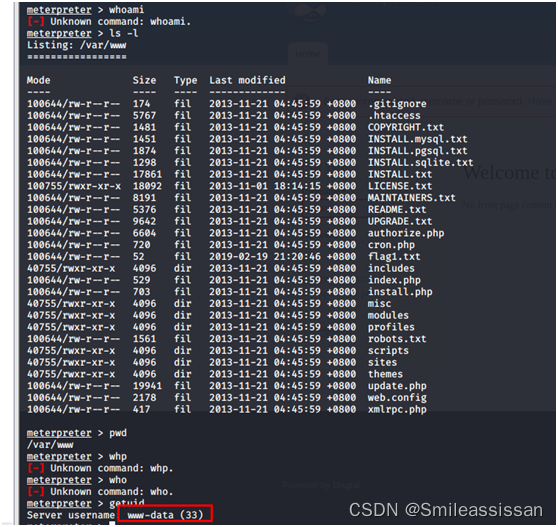Select the .gitignore file name
558x527 pixels.
point(397,104)
